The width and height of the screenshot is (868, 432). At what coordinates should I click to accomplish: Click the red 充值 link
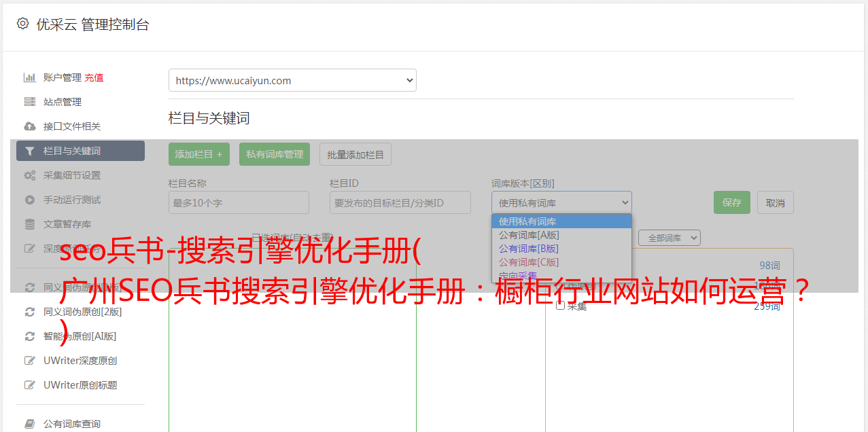[x=94, y=77]
